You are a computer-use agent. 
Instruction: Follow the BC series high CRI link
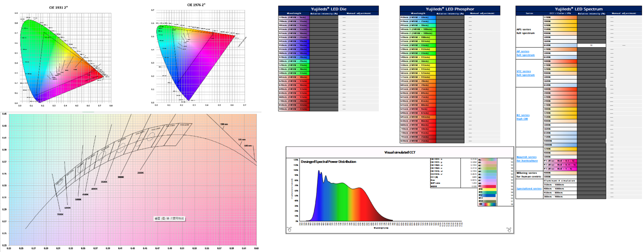point(523,117)
